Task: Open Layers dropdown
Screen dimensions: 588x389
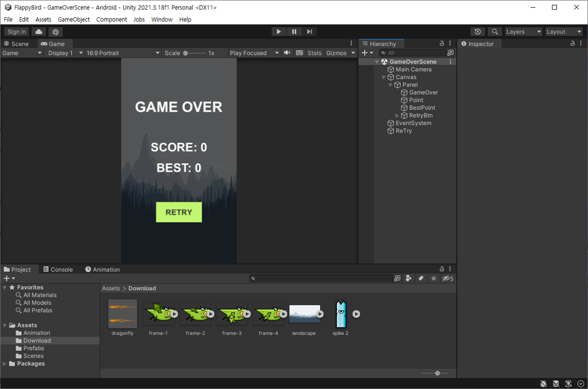Action: (x=523, y=32)
